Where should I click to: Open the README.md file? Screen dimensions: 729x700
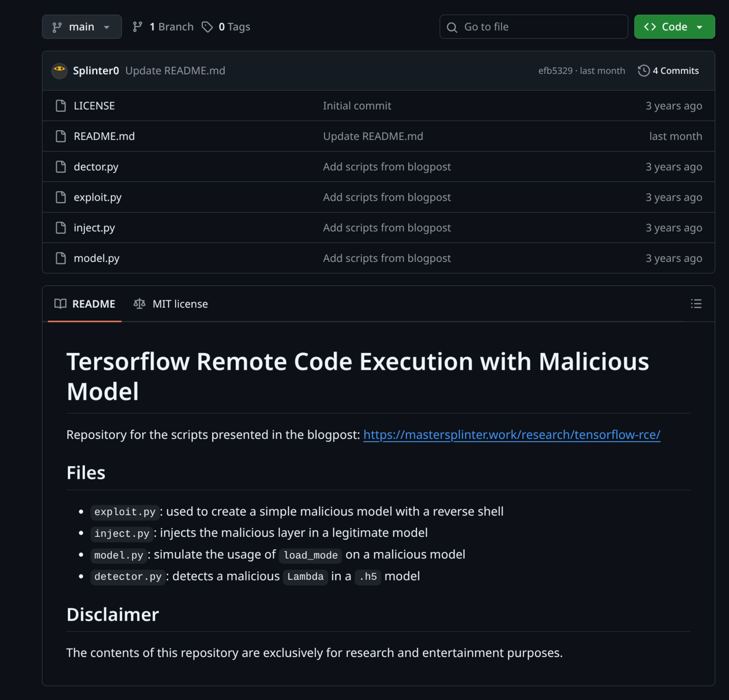[x=104, y=136]
